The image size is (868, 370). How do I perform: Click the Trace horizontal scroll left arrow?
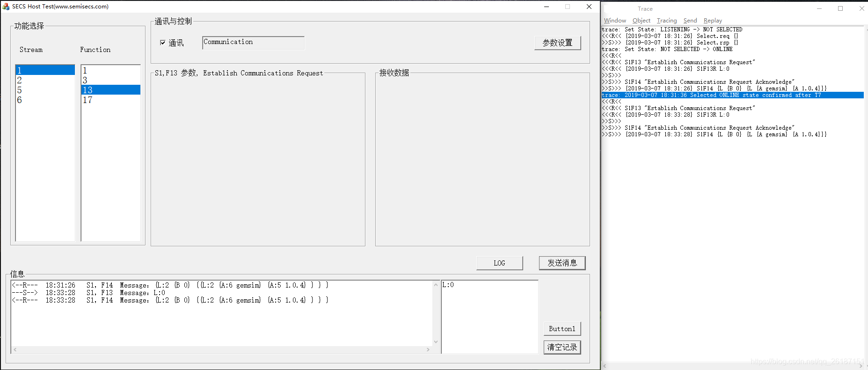click(x=605, y=366)
